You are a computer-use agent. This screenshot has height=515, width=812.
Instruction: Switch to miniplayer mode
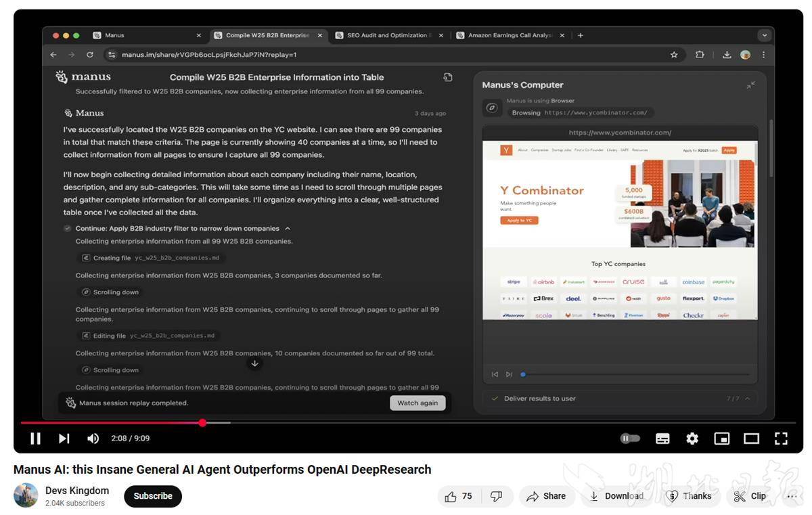point(722,439)
